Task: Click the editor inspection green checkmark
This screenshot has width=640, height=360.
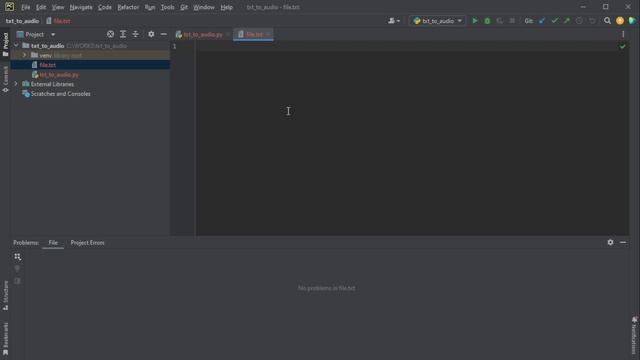Action: click(622, 47)
